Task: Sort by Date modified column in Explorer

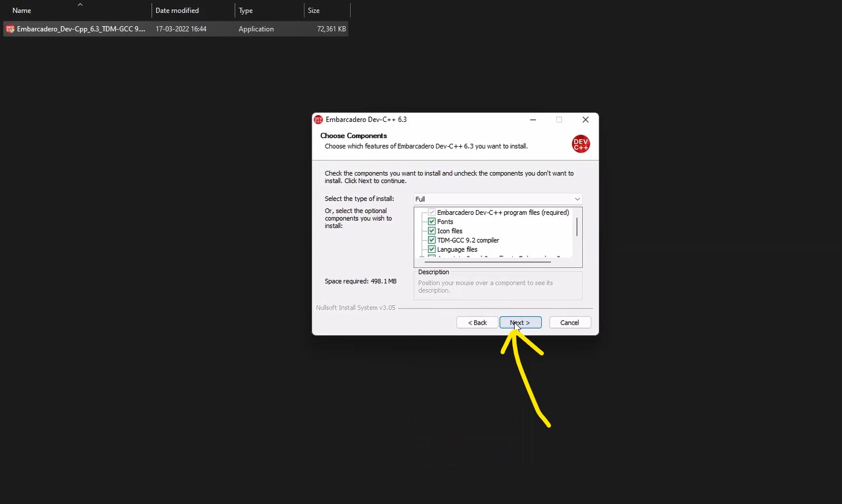Action: [x=193, y=10]
